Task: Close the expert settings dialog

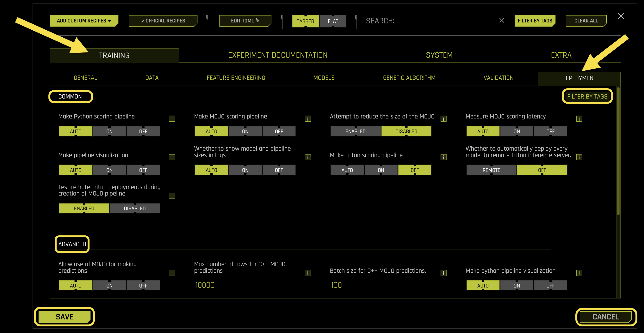Action: pos(621,16)
